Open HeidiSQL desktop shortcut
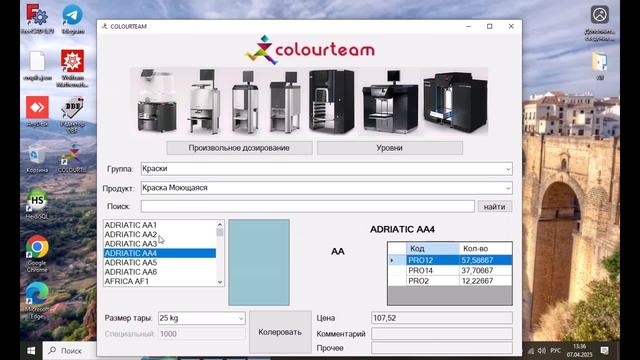640x360 pixels. [x=37, y=205]
